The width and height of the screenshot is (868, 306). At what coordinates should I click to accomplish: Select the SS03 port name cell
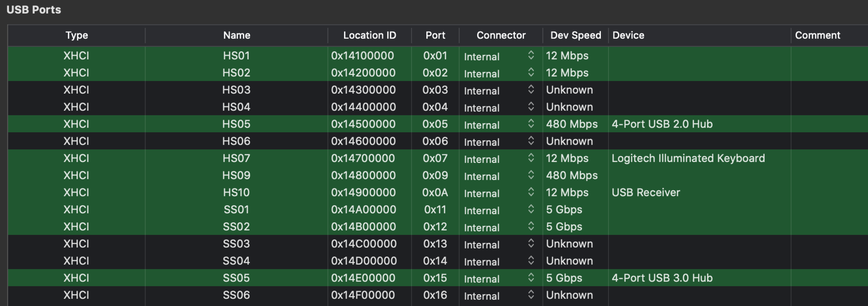(236, 244)
